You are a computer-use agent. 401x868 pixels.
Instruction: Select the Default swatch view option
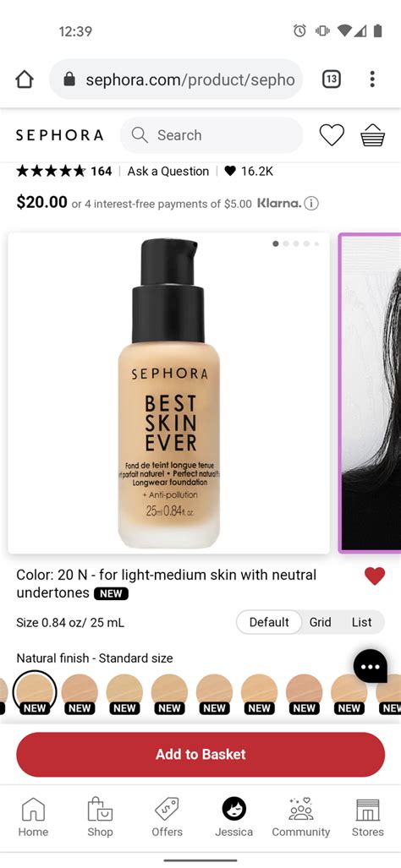click(x=269, y=622)
